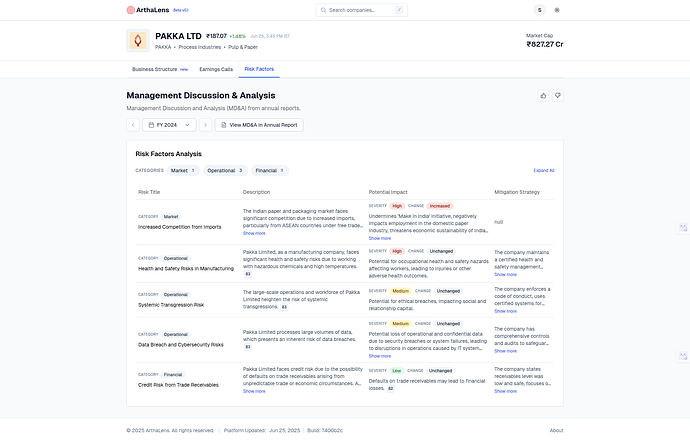The image size is (690, 443).
Task: Click Medium severity badge in Systemic Transgression row
Action: 400,291
